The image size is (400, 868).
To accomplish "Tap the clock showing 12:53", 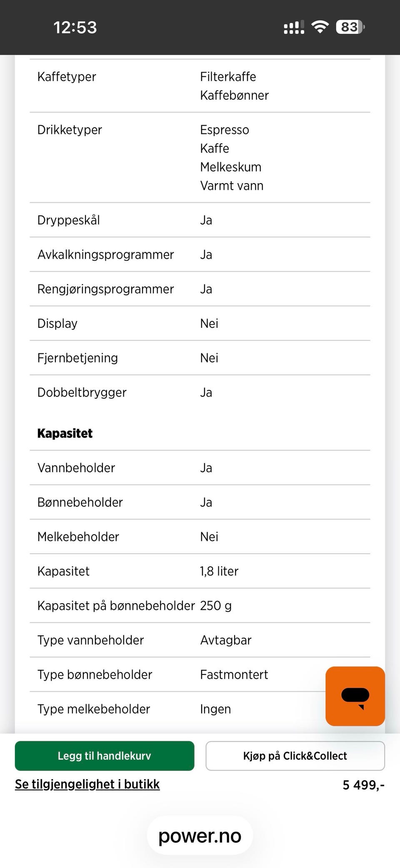I will tap(75, 27).
